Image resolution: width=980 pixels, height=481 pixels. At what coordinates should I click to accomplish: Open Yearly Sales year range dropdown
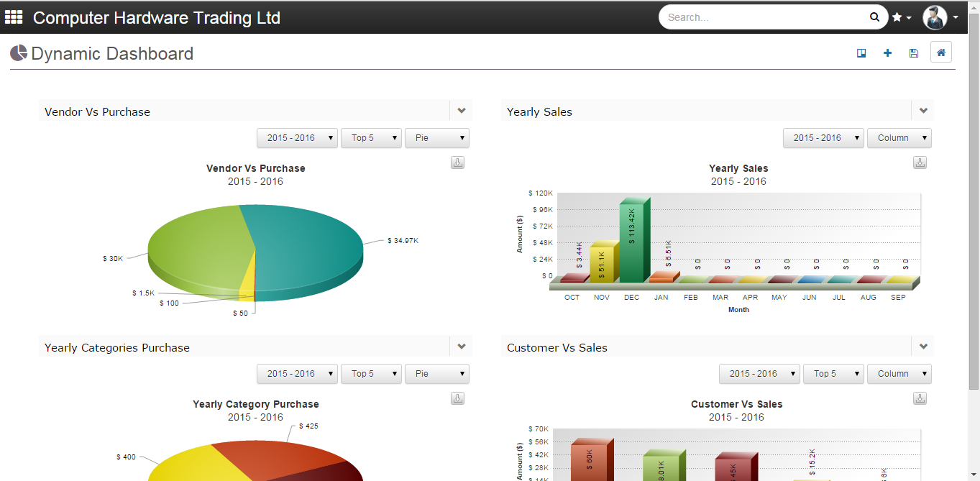click(x=823, y=138)
